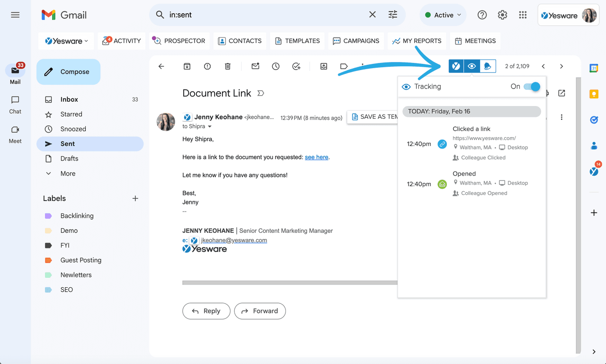Toggle importance marker next to Document Link
606x364 pixels.
(x=260, y=93)
